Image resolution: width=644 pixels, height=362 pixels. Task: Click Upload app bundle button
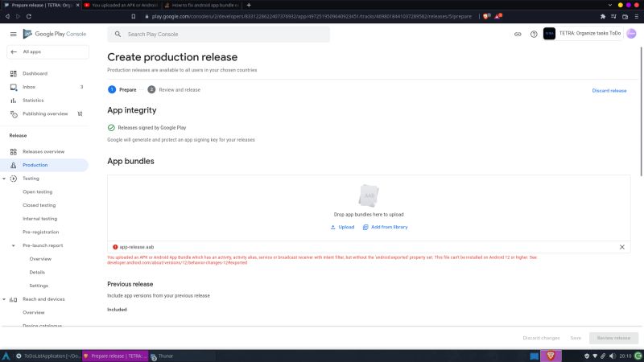[343, 227]
